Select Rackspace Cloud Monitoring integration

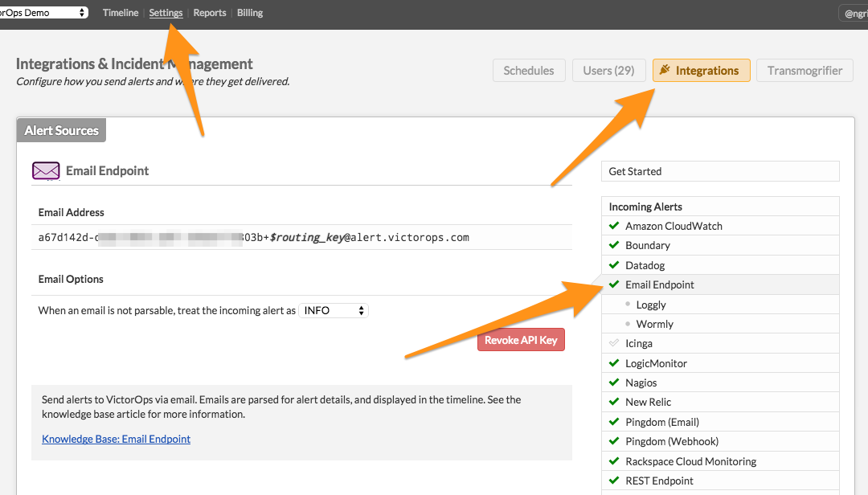pos(720,460)
